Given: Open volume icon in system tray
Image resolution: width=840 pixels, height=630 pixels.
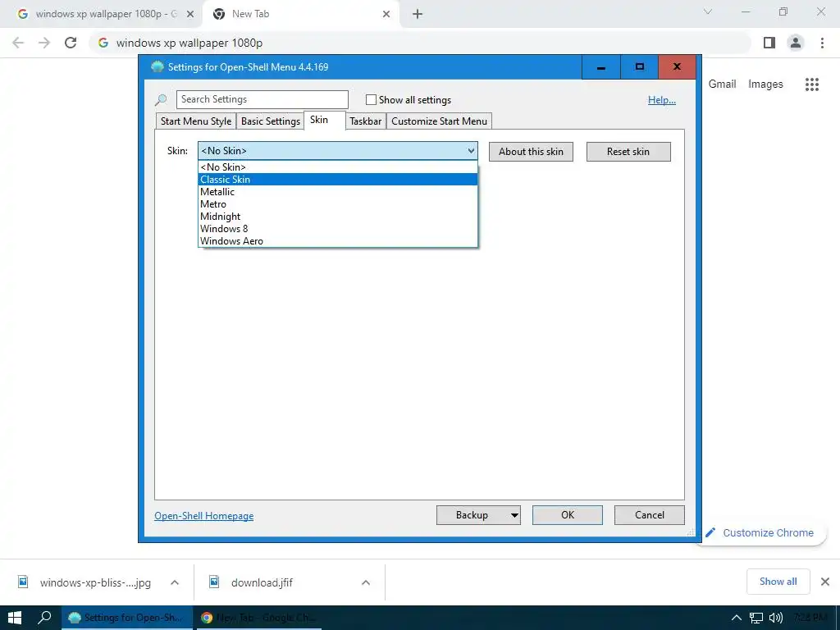Looking at the screenshot, I should [776, 618].
